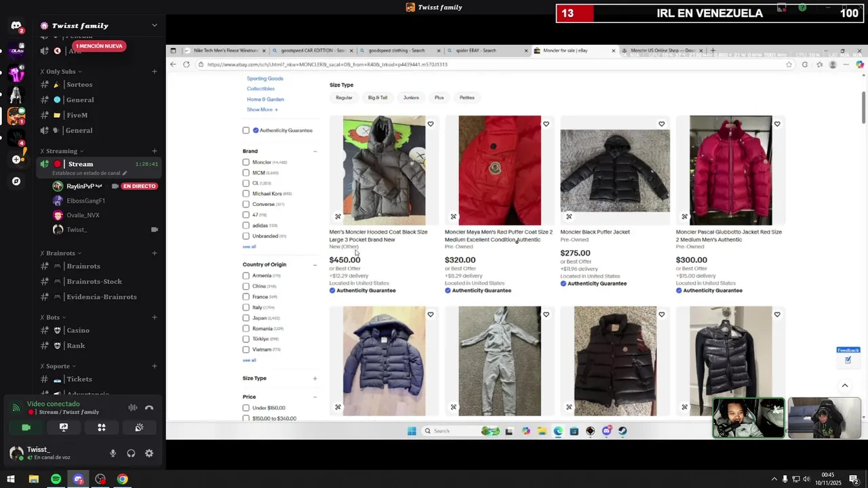The width and height of the screenshot is (868, 488).
Task: Click the Discord share screen icon
Action: 64,428
